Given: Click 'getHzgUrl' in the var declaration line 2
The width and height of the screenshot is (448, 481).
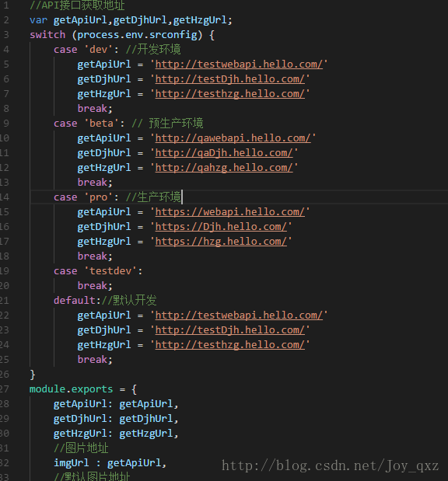Looking at the screenshot, I should [x=200, y=20].
